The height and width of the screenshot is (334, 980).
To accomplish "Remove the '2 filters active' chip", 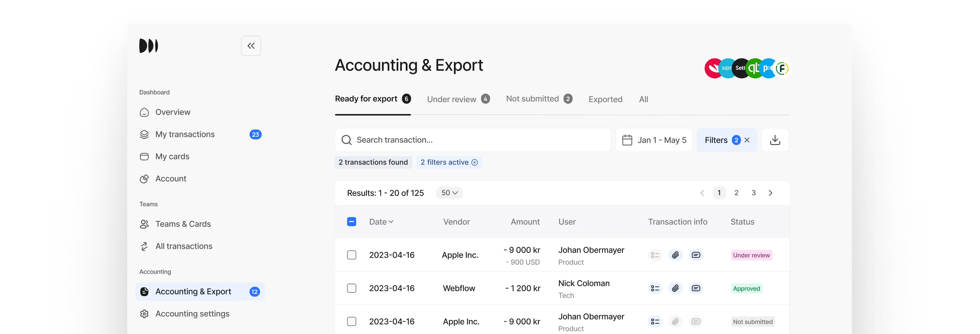I will pos(474,162).
